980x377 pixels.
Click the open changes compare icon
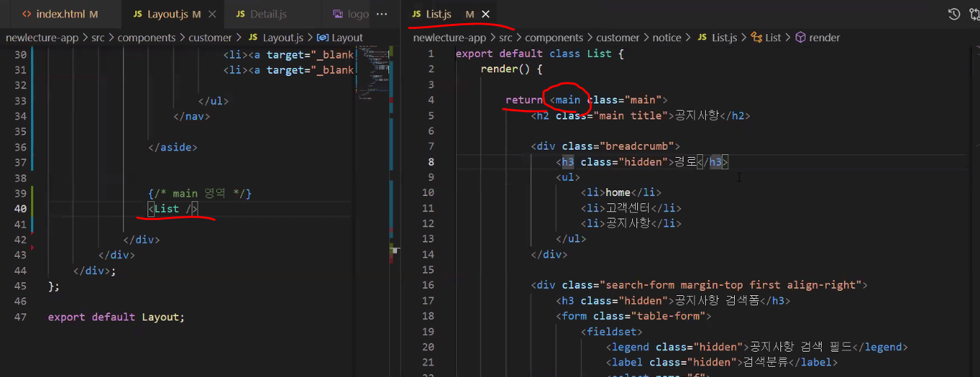point(976,14)
